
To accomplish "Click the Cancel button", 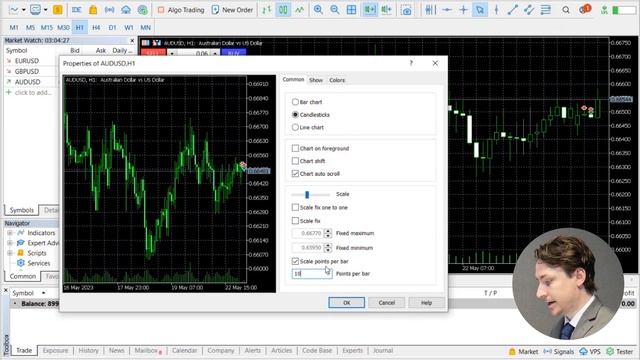I will tap(387, 302).
